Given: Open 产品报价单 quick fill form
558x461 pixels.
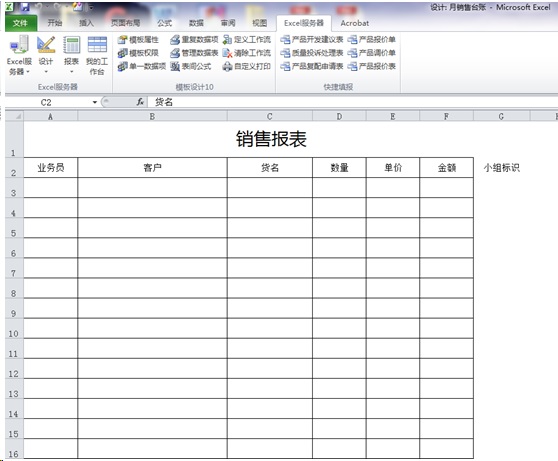Looking at the screenshot, I should 372,40.
